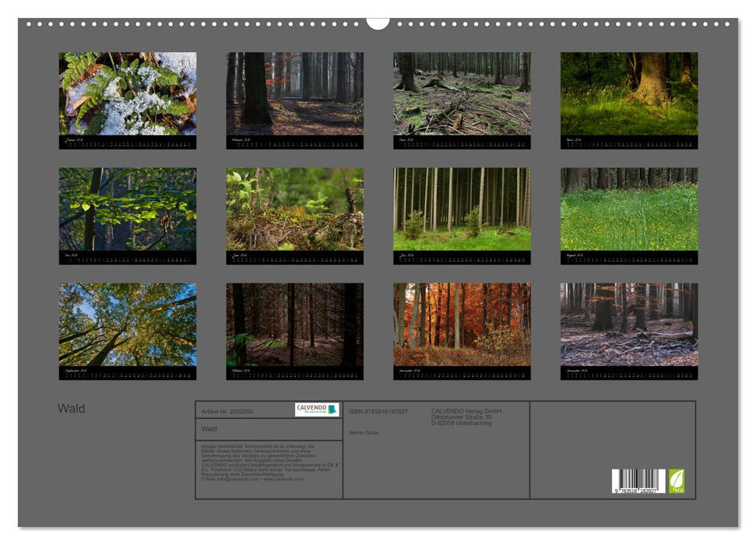Click the Artikel-Nr. 2032950 field
756x545 pixels.
tap(226, 410)
